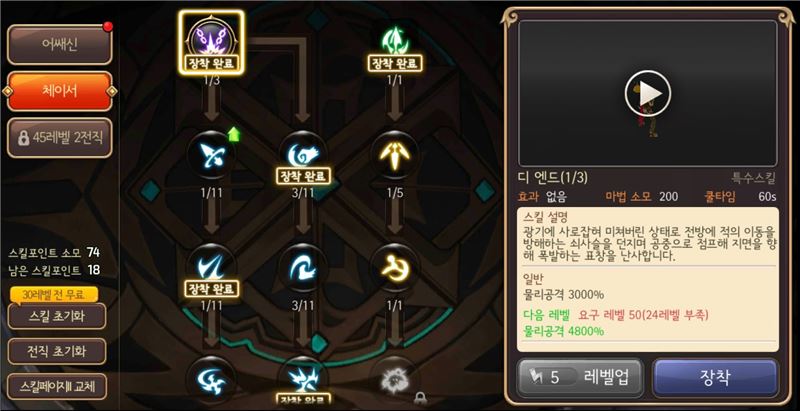Select the yellow hook skill showing 1/1

[395, 267]
